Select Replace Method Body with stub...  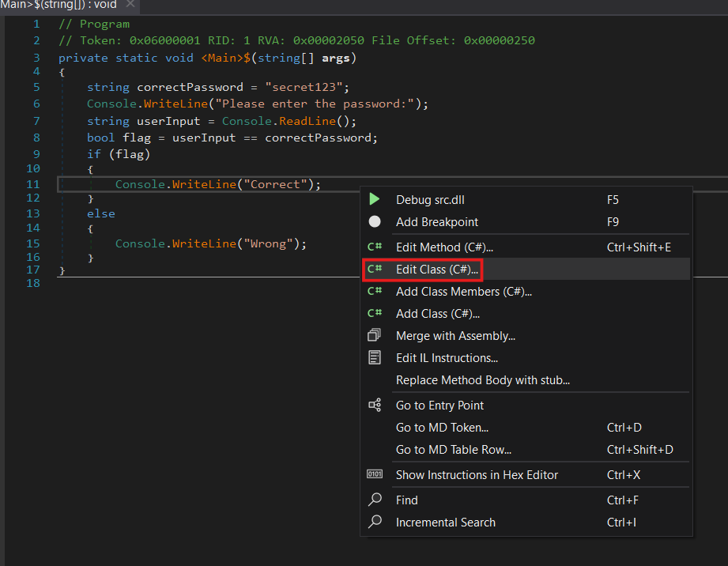(526, 380)
